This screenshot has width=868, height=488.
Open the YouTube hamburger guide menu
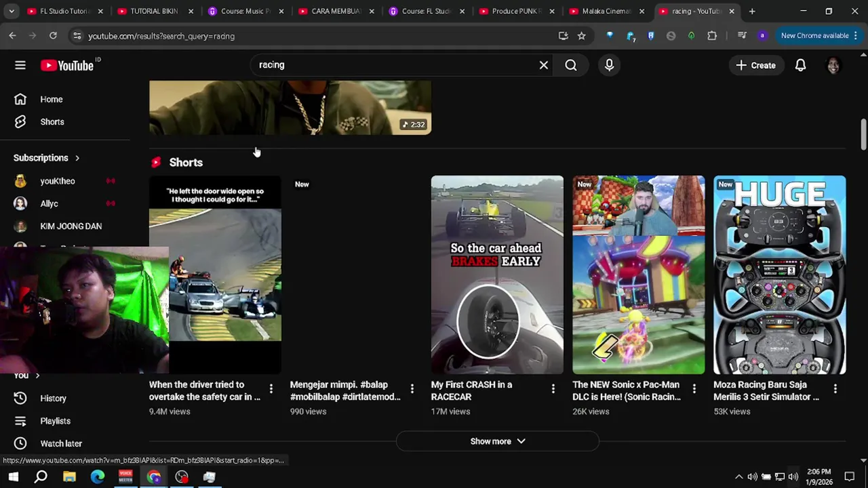point(20,65)
